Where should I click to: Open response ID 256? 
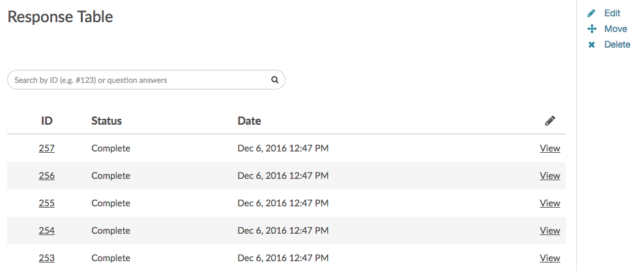click(x=46, y=176)
